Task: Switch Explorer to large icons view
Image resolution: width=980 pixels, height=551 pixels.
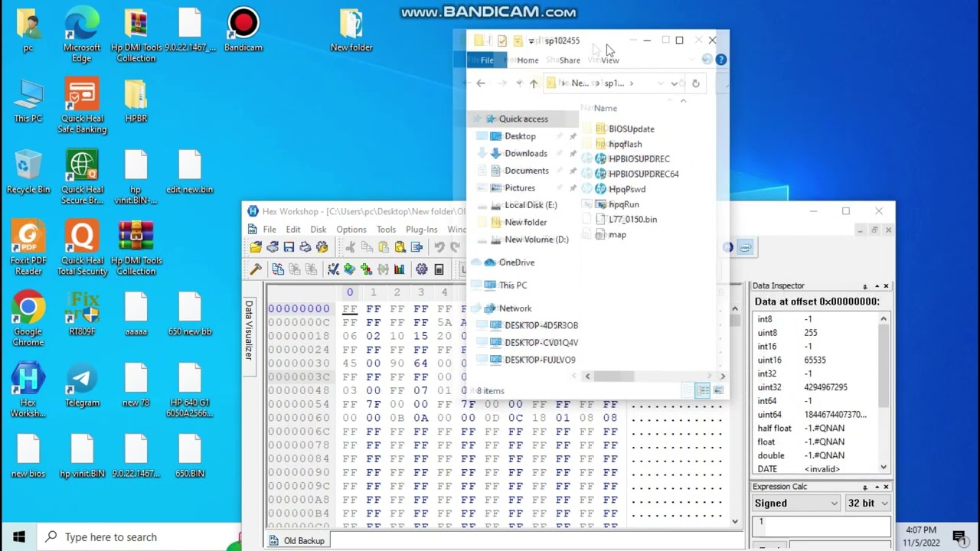Action: click(718, 391)
